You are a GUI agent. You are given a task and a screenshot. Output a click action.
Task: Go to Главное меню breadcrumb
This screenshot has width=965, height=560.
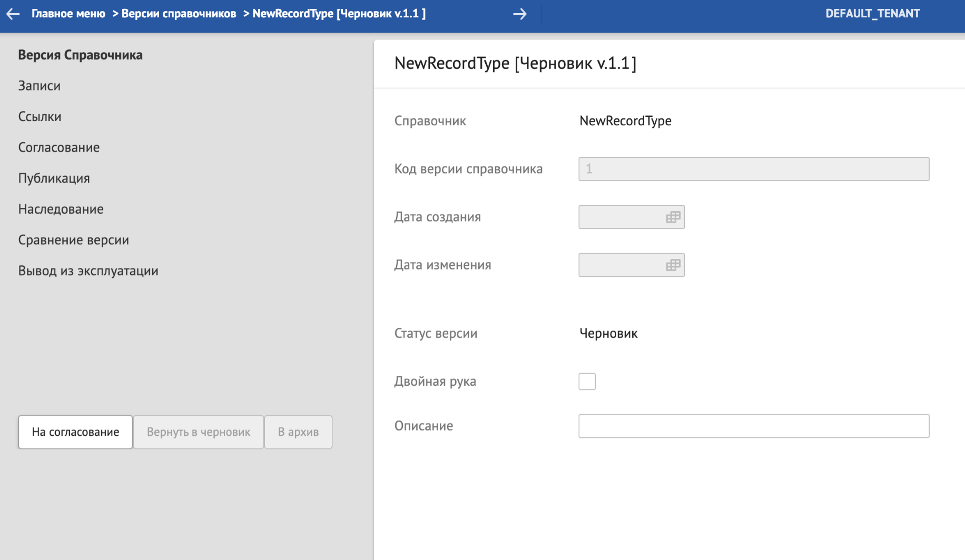[68, 14]
